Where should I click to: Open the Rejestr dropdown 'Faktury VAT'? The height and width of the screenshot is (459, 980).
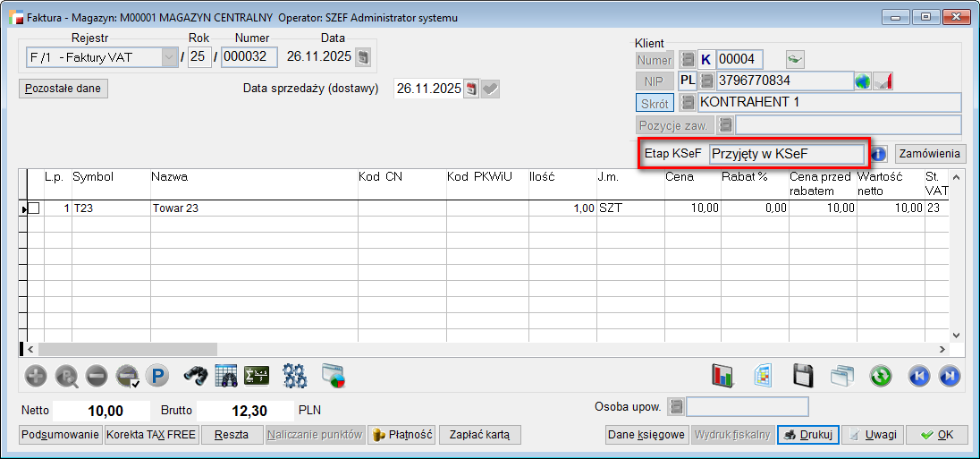click(x=168, y=57)
